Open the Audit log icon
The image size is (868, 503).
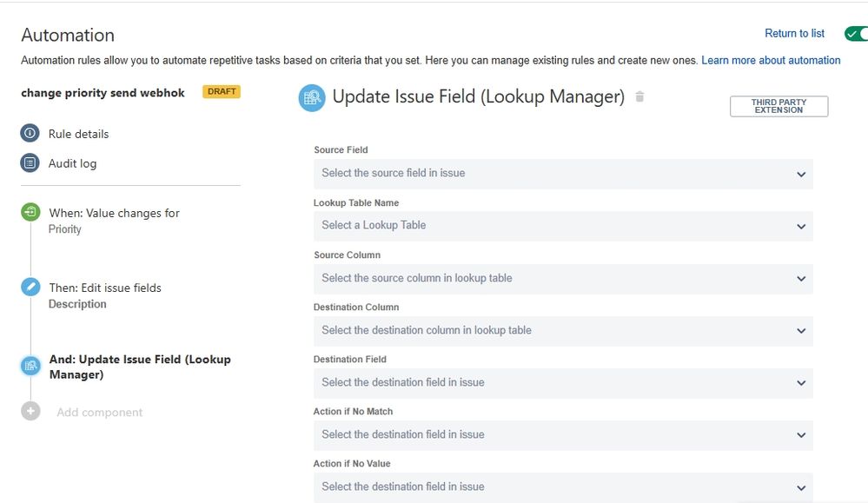30,162
